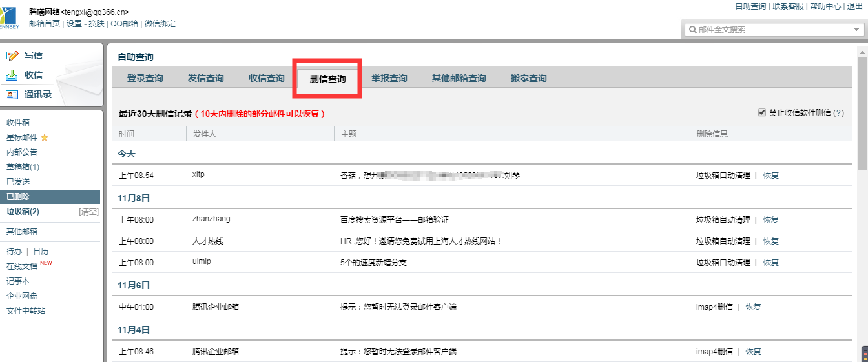Open the 通讯录 contacts card icon
This screenshot has height=362, width=868.
click(12, 95)
